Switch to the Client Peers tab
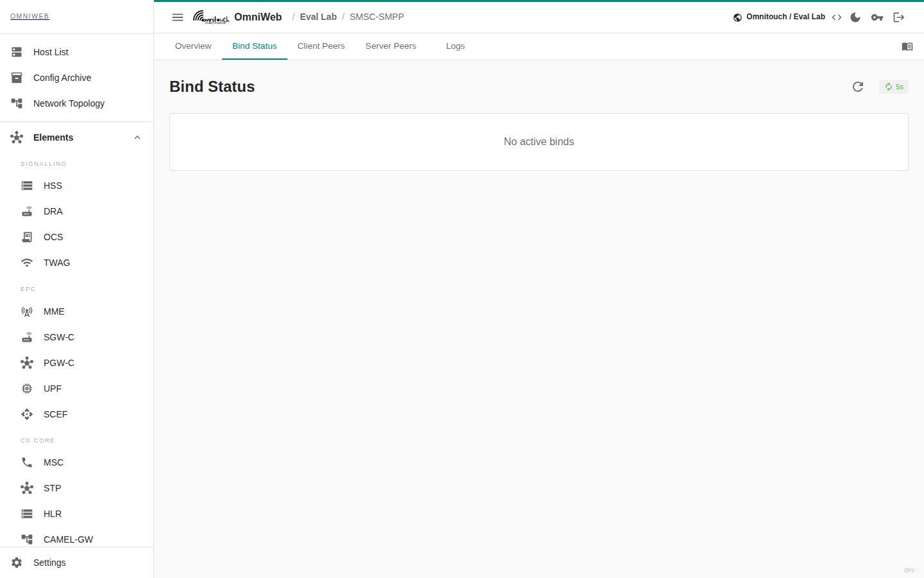 [x=321, y=46]
